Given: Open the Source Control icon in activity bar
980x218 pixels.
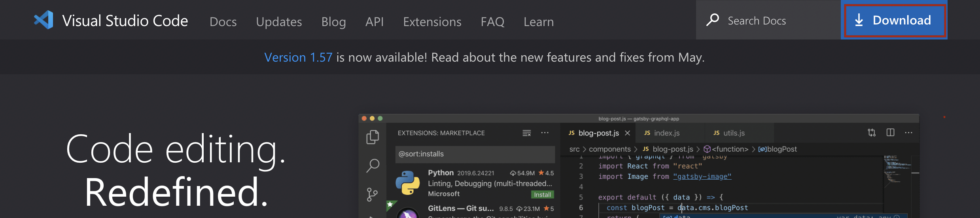Looking at the screenshot, I should tap(372, 194).
